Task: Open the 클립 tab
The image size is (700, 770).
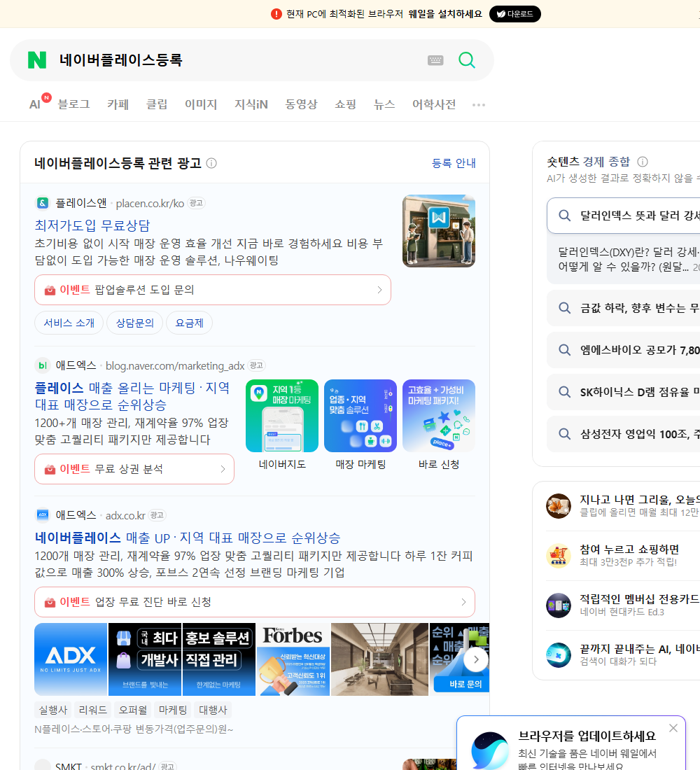Action: pyautogui.click(x=157, y=104)
